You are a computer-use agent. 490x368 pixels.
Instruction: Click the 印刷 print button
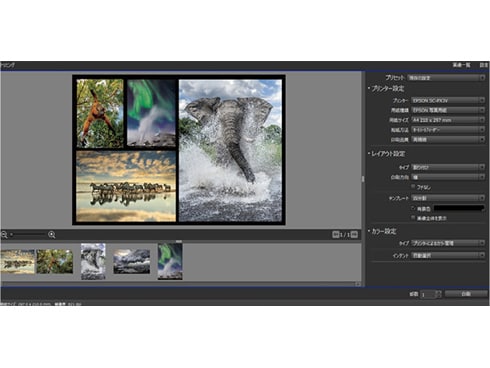[x=466, y=294]
